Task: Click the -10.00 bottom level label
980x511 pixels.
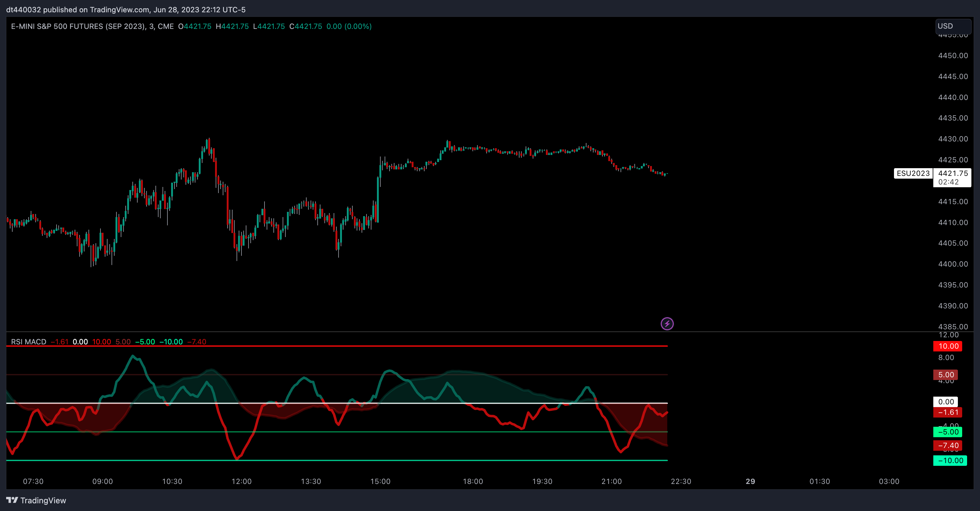Action: [950, 460]
